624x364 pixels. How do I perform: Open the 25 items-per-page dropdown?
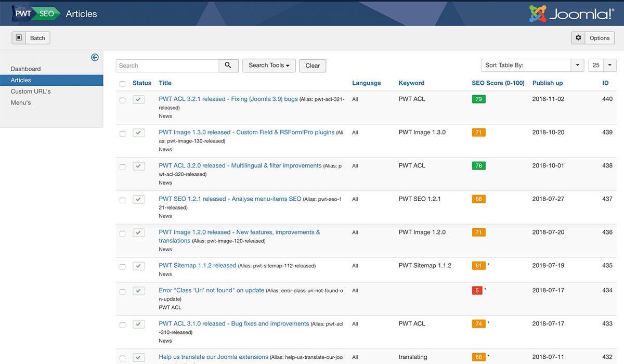(602, 66)
